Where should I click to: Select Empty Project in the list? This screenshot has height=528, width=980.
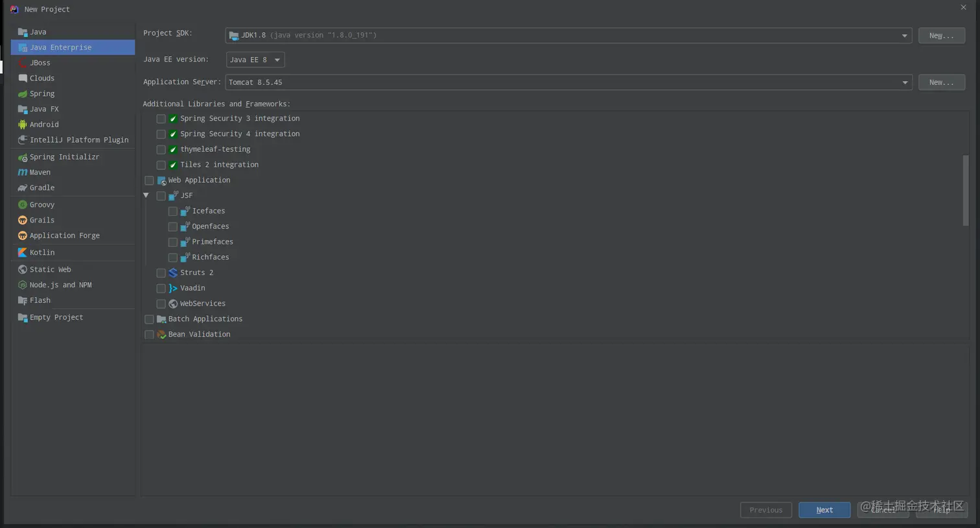coord(73,318)
